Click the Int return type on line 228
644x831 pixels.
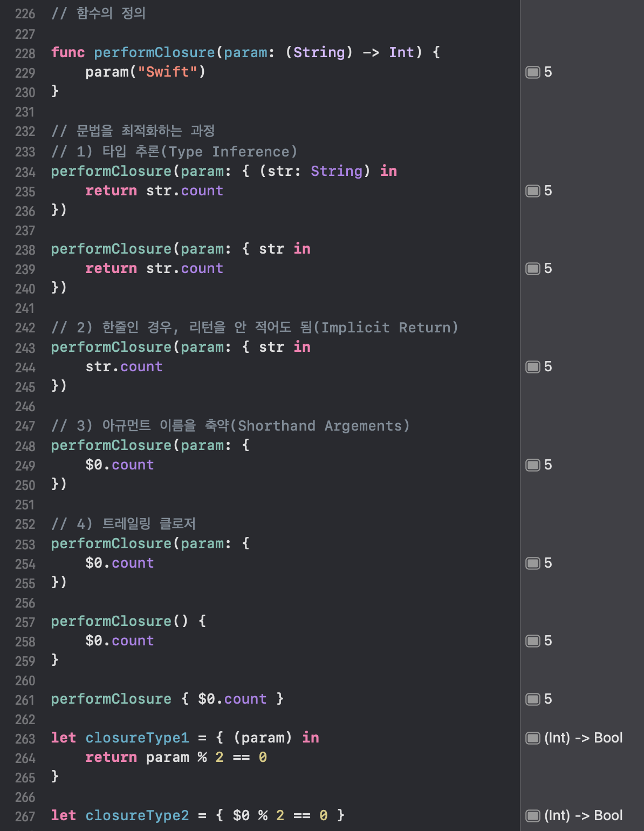(402, 52)
